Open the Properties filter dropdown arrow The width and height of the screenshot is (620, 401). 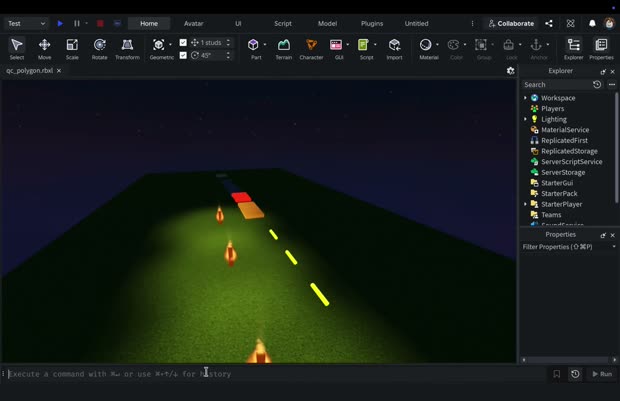(x=614, y=247)
